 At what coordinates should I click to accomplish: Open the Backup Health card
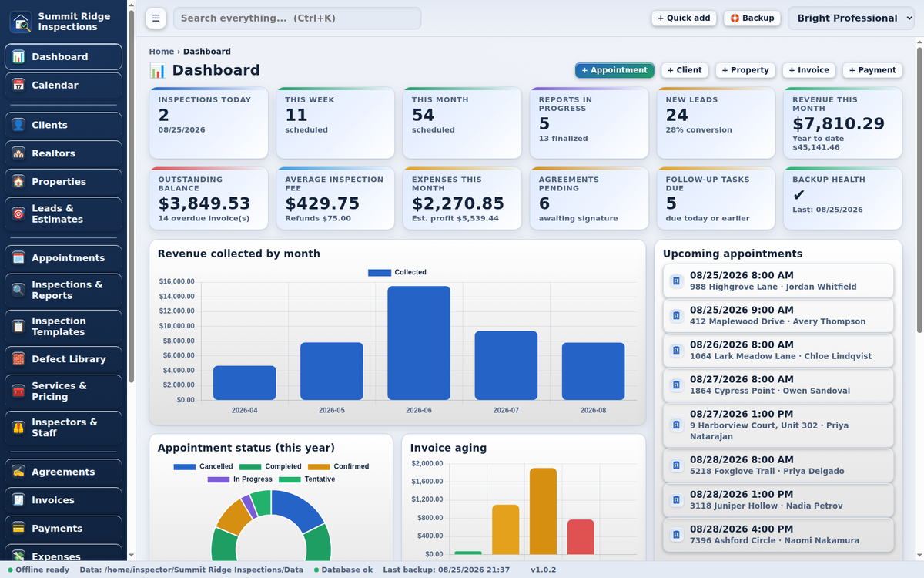[842, 199]
